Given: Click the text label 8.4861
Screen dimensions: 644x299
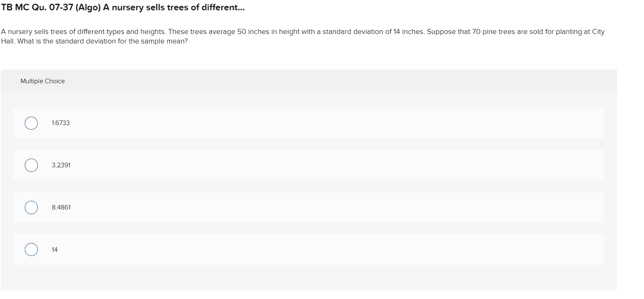Looking at the screenshot, I should pos(61,207).
